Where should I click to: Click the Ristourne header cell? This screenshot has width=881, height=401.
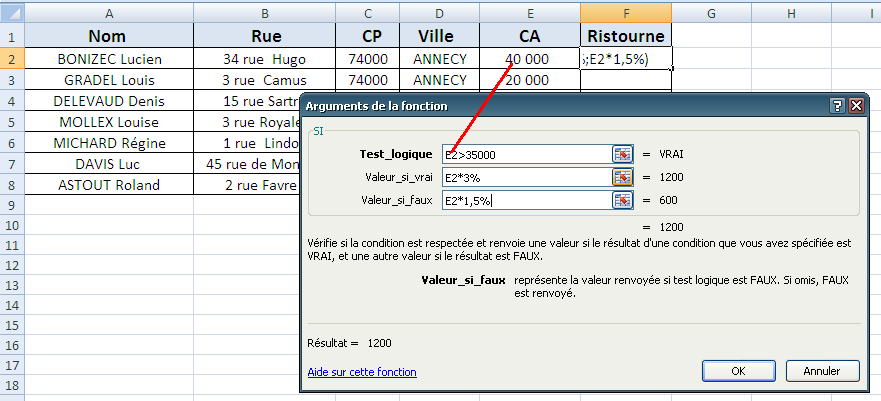click(626, 36)
